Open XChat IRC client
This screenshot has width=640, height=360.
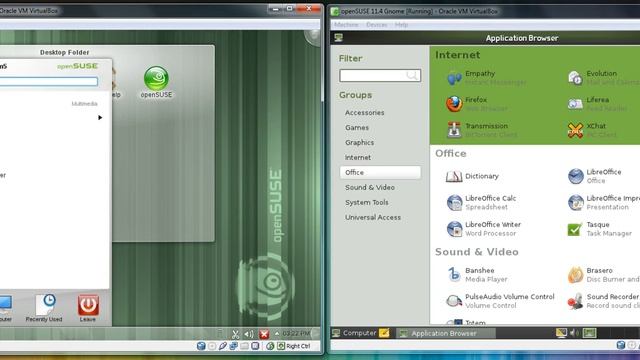point(592,130)
